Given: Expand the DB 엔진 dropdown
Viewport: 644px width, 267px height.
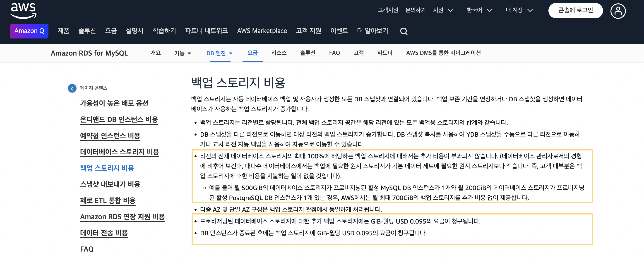Looking at the screenshot, I should click(219, 53).
